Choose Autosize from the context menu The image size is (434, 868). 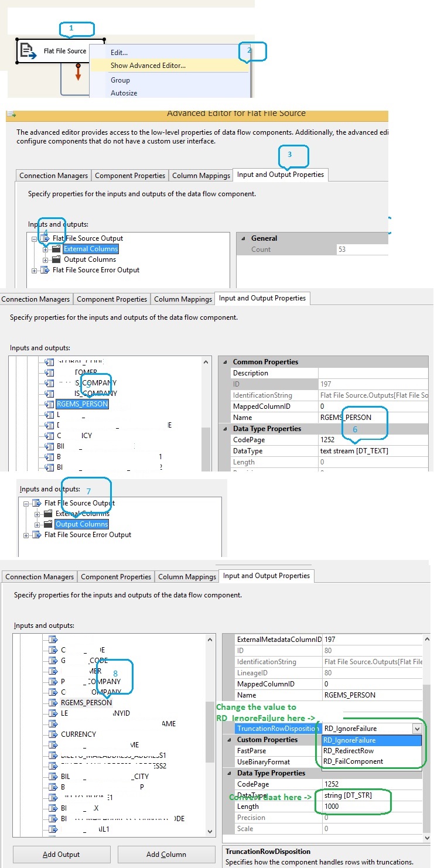pos(124,93)
